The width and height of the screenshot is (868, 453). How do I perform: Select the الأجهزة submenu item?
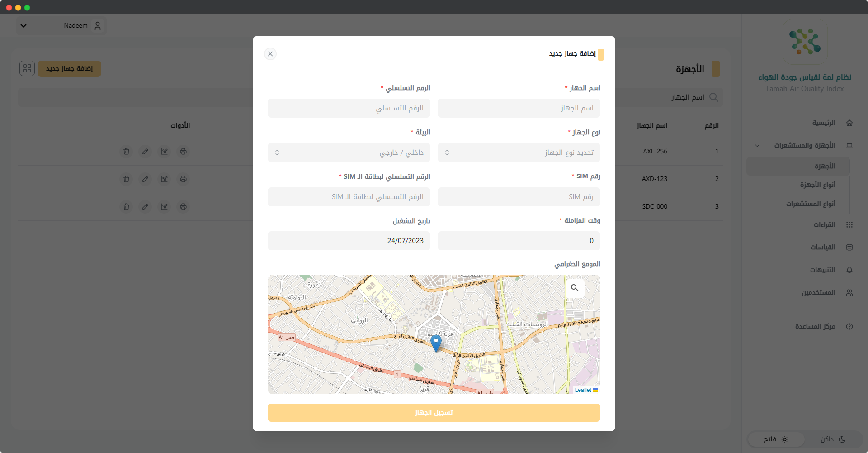click(x=798, y=167)
